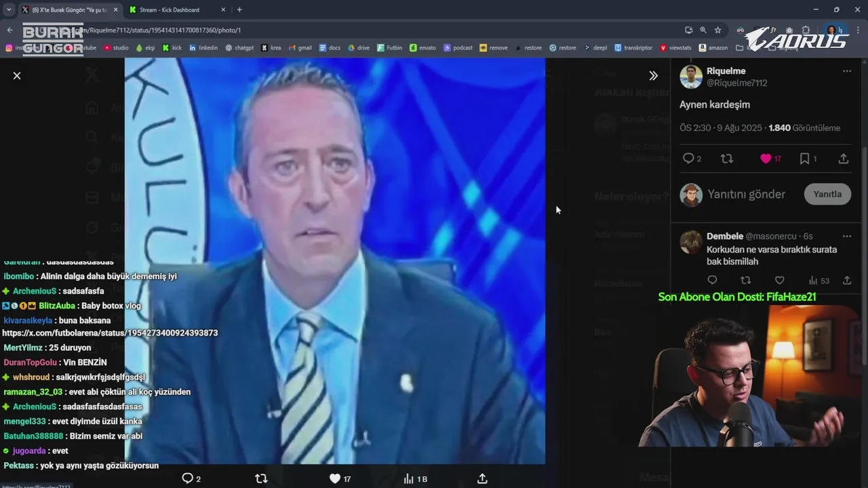The height and width of the screenshot is (488, 868).
Task: Click the retweet icon under Riquelme's tweet
Action: (x=727, y=159)
